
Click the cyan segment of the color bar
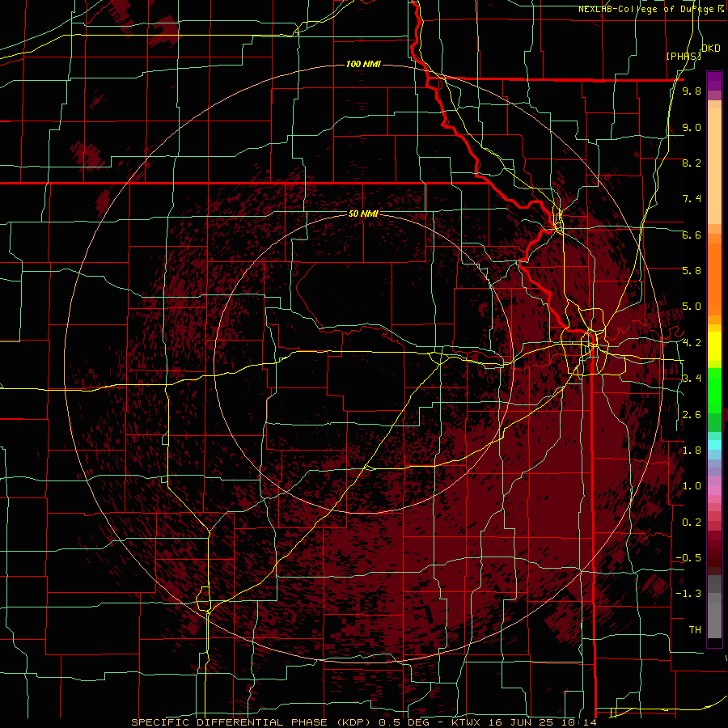[x=714, y=445]
